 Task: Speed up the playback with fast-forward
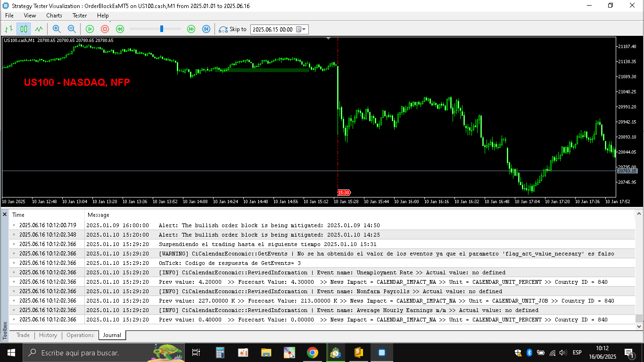click(x=191, y=29)
